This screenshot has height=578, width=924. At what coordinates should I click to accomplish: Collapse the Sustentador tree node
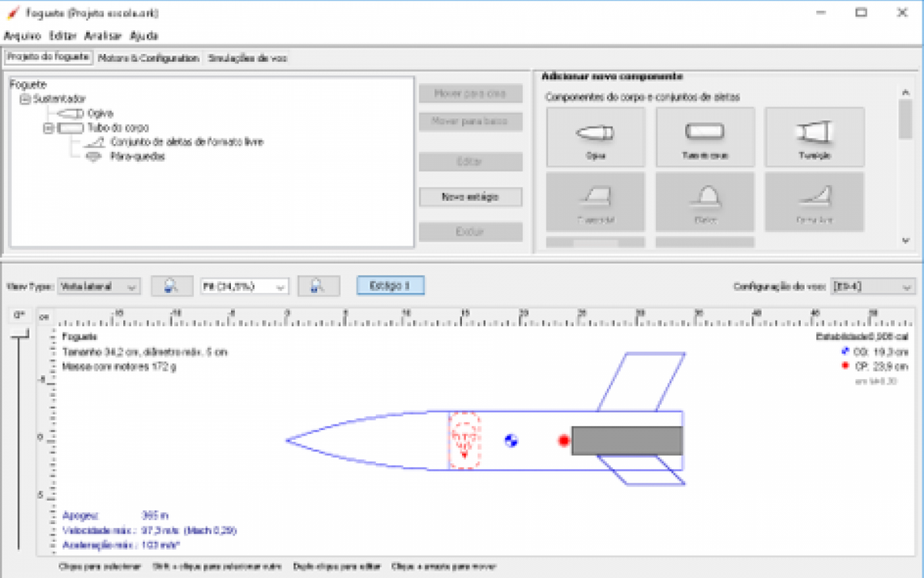point(25,99)
